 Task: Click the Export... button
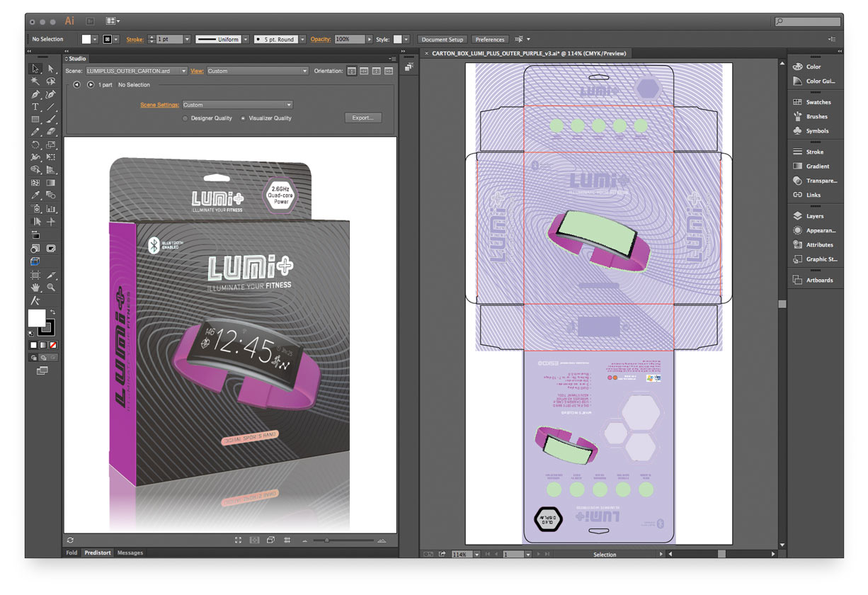(362, 118)
